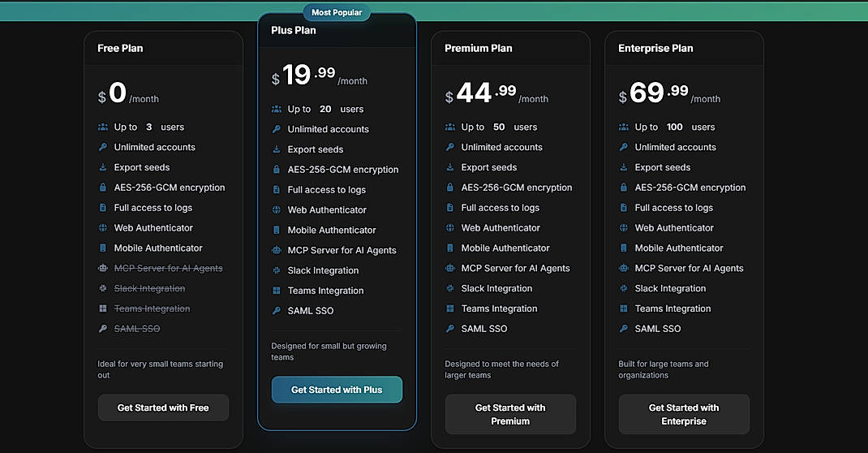Click Get Started with Enterprise button
The height and width of the screenshot is (453, 868).
[684, 414]
